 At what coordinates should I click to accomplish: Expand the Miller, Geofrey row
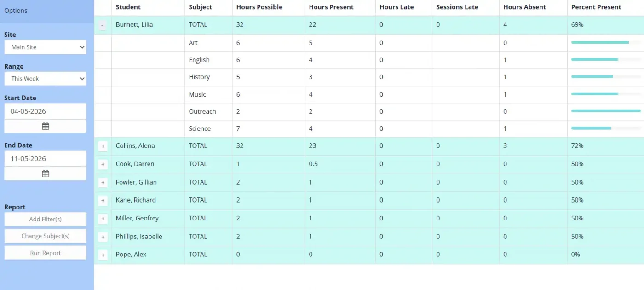coord(103,219)
